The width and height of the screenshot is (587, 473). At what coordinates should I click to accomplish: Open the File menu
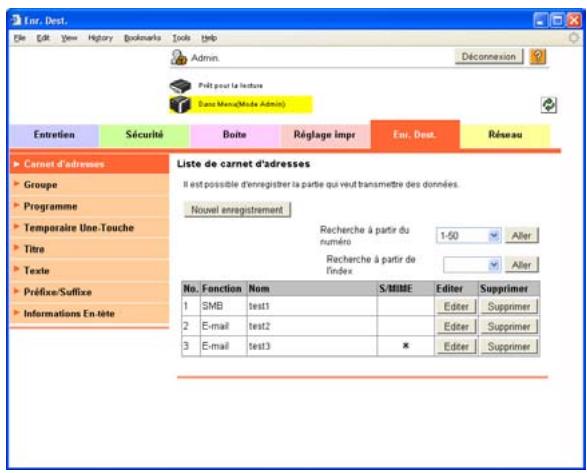pyautogui.click(x=19, y=38)
